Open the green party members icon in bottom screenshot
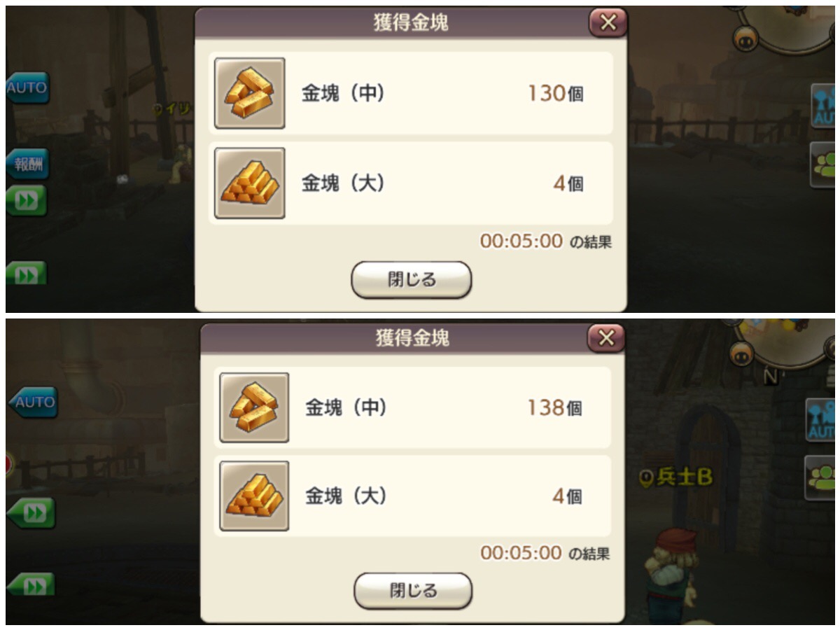The width and height of the screenshot is (840, 630). coord(820,477)
